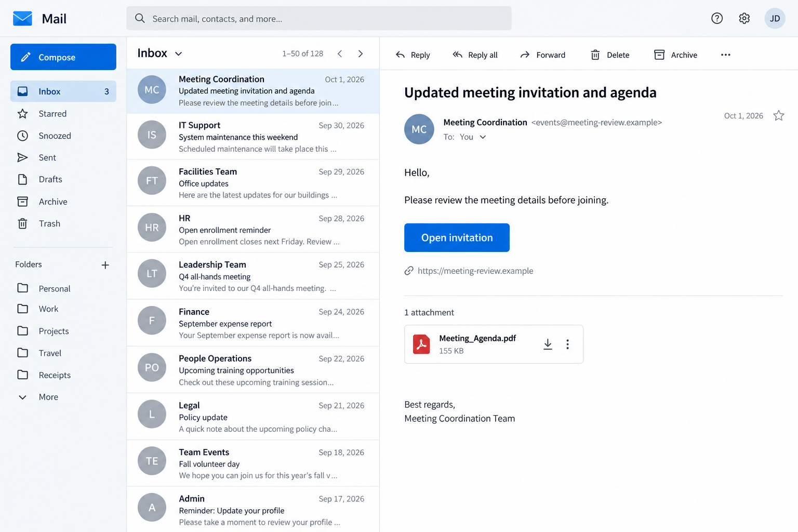Open Facilities Team Office updates email
This screenshot has width=798, height=532.
(253, 183)
